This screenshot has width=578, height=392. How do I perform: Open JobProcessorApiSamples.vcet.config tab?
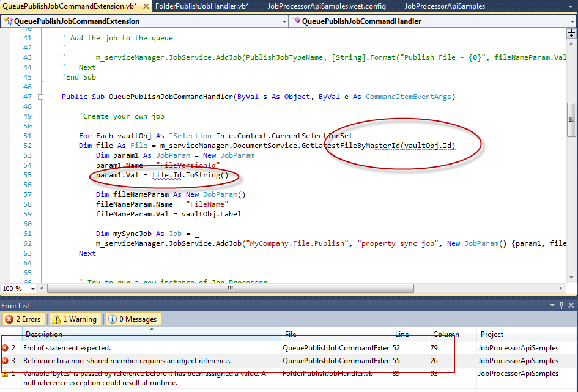(x=327, y=6)
